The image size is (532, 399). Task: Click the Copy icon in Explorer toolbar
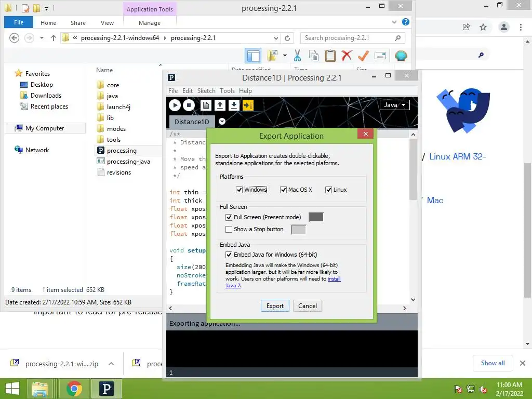click(x=314, y=56)
